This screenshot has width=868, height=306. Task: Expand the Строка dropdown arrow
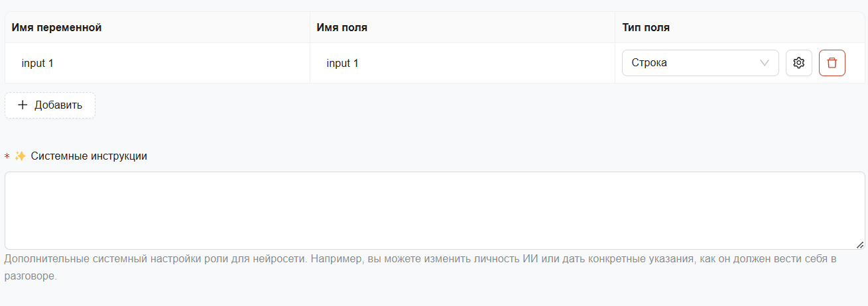click(764, 63)
